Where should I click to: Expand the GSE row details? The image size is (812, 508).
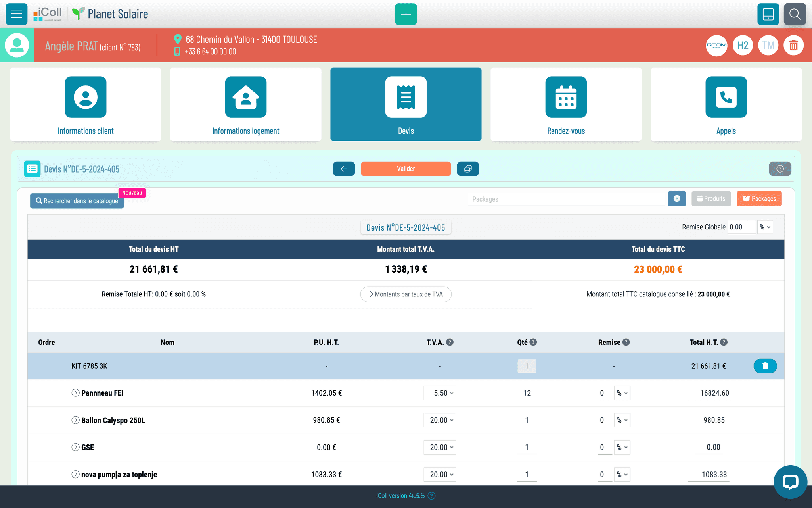click(75, 447)
